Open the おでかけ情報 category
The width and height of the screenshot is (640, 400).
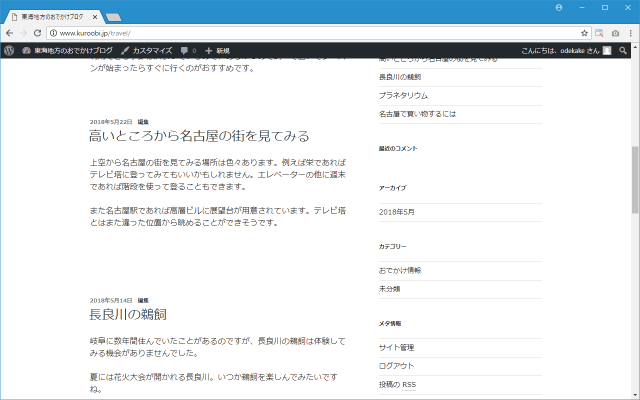(x=400, y=270)
